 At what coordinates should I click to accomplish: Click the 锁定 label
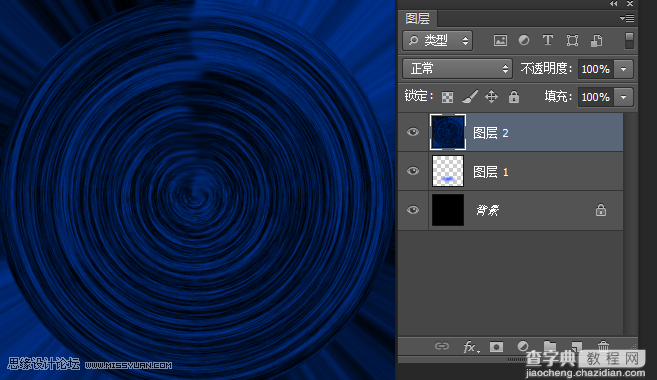pyautogui.click(x=419, y=96)
